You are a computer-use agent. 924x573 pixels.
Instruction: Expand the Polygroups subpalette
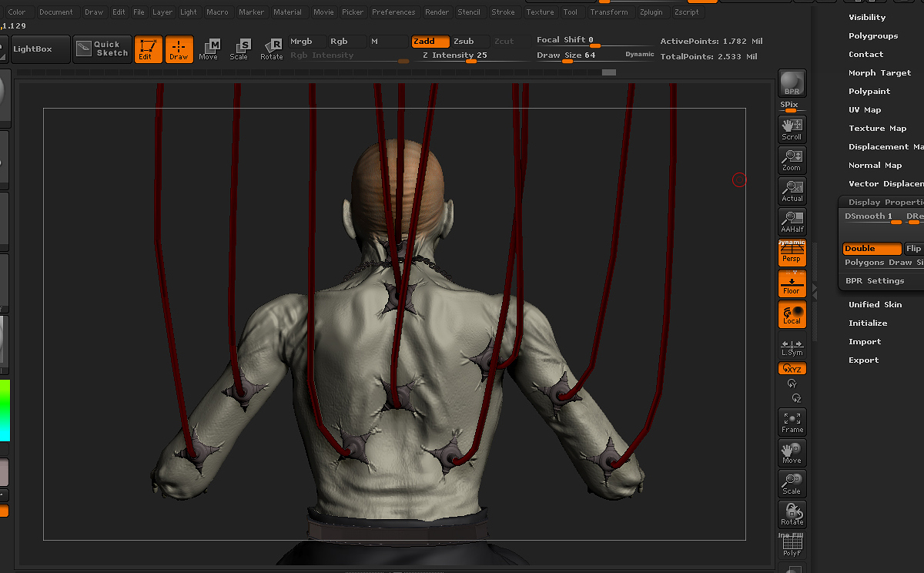click(x=873, y=35)
